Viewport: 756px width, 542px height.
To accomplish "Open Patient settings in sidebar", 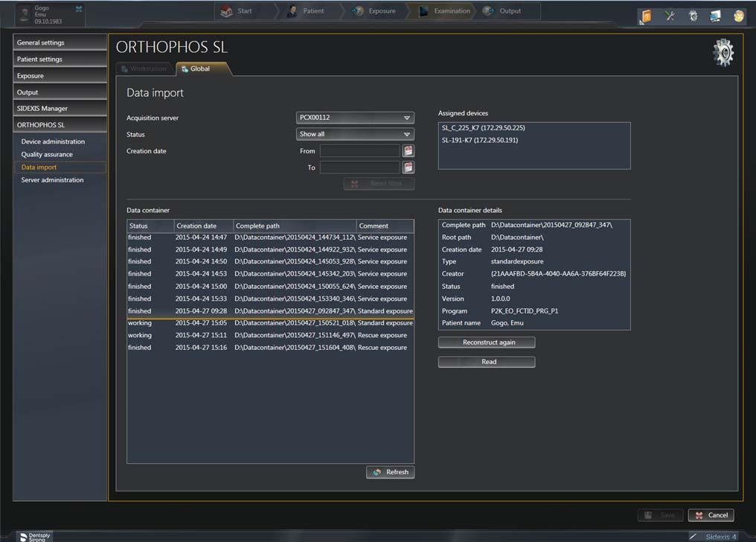I will tap(60, 60).
